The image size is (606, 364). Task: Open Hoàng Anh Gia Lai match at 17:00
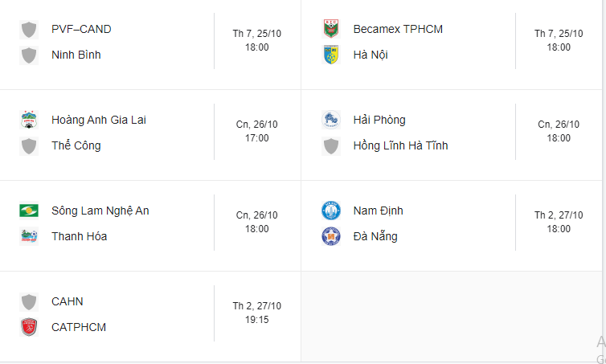point(257,138)
